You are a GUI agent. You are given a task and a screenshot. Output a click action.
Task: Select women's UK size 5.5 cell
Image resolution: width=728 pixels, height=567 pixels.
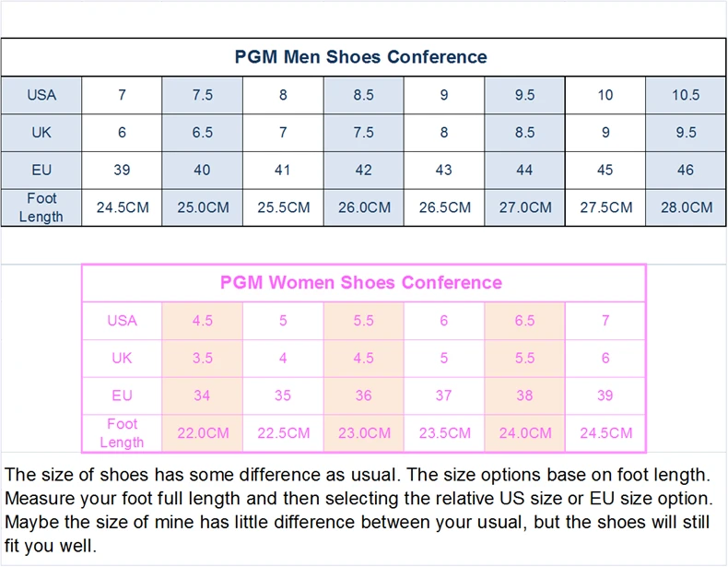click(x=524, y=358)
